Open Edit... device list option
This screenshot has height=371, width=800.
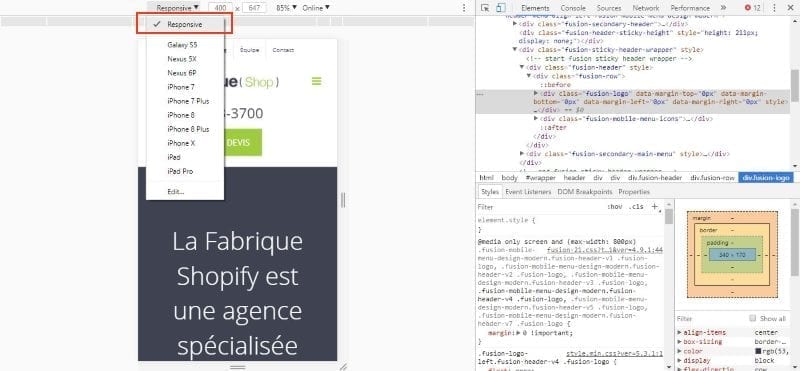pos(185,192)
